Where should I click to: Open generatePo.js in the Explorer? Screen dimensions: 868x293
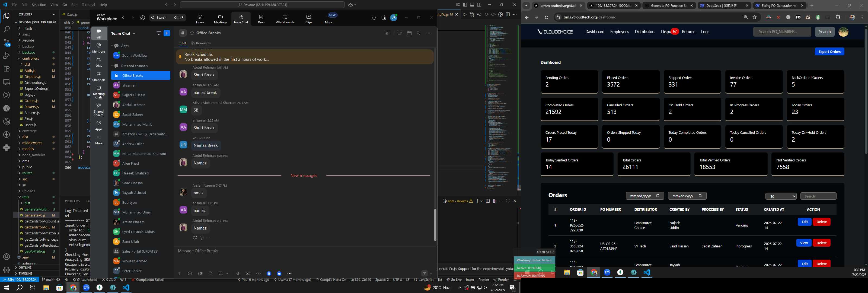coord(35,215)
